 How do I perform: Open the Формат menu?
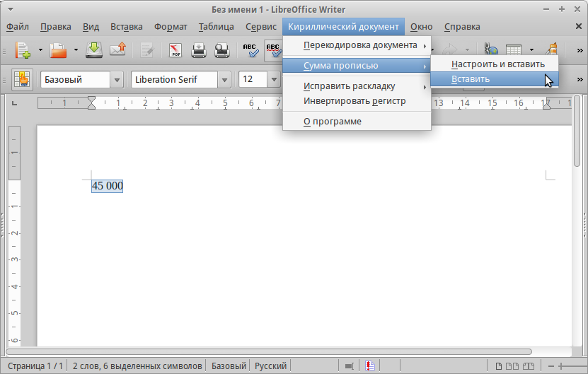pos(171,27)
